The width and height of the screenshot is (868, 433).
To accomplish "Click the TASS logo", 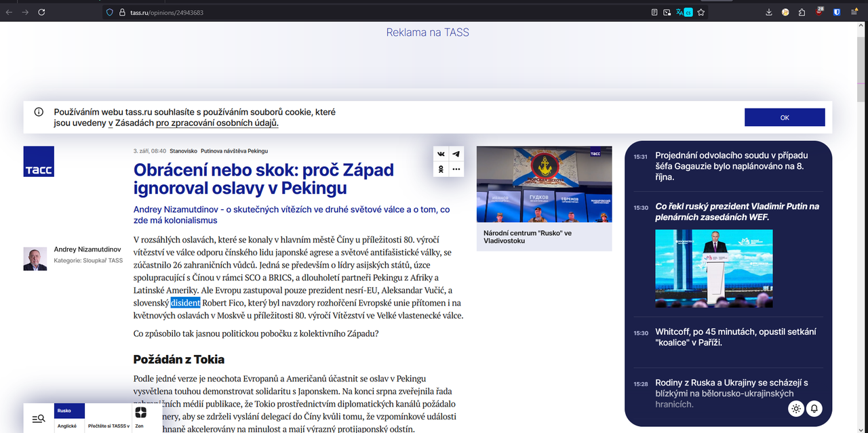I will 39,161.
